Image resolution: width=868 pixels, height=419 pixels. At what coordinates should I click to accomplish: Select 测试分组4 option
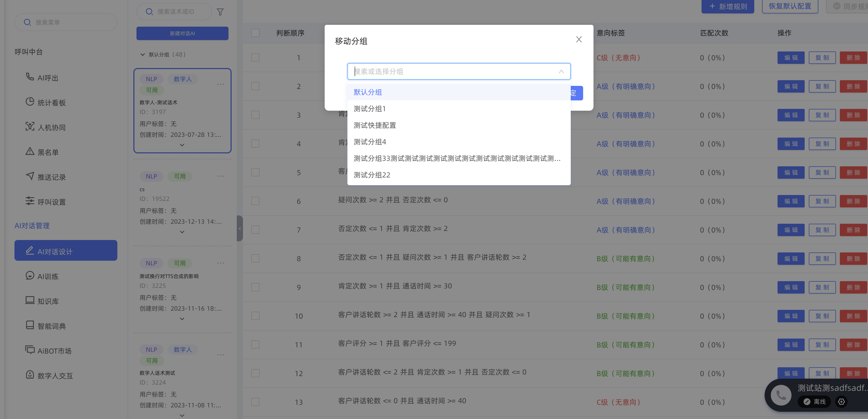tap(459, 141)
